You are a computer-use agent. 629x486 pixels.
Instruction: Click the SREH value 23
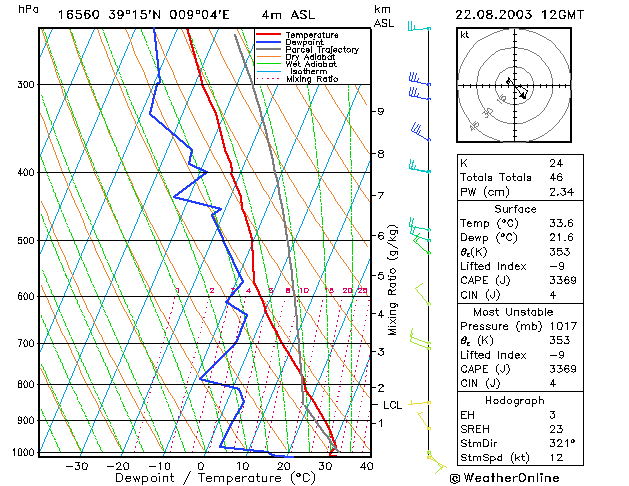coord(556,429)
